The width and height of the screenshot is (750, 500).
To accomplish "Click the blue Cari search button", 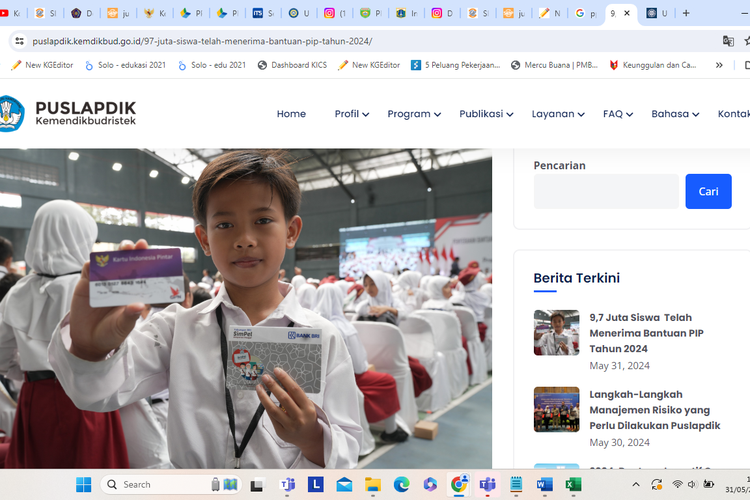I will 708,191.
